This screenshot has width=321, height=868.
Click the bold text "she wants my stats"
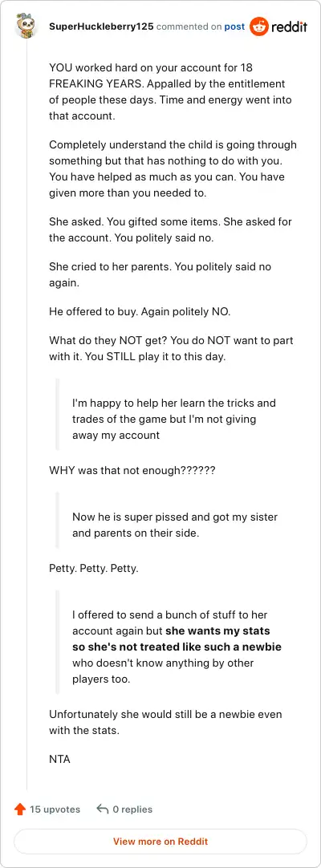point(217,631)
